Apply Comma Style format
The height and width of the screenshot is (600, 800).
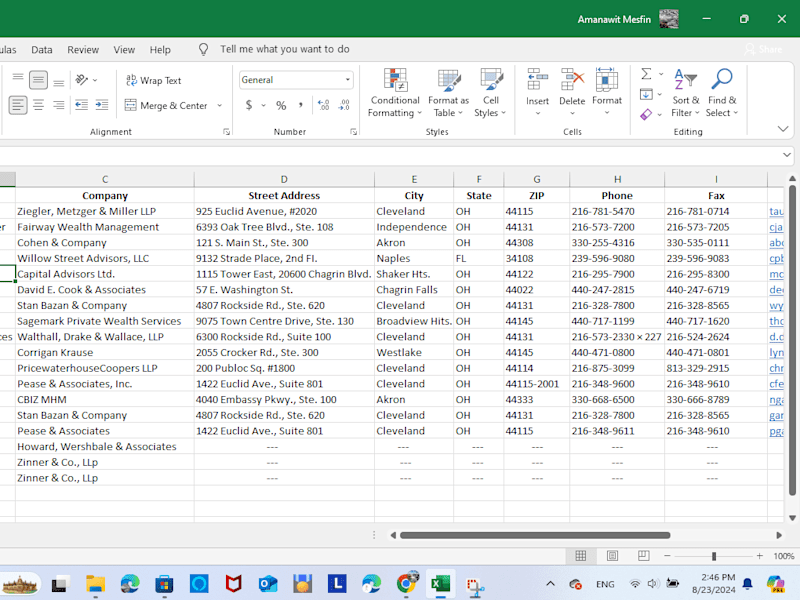pyautogui.click(x=301, y=105)
